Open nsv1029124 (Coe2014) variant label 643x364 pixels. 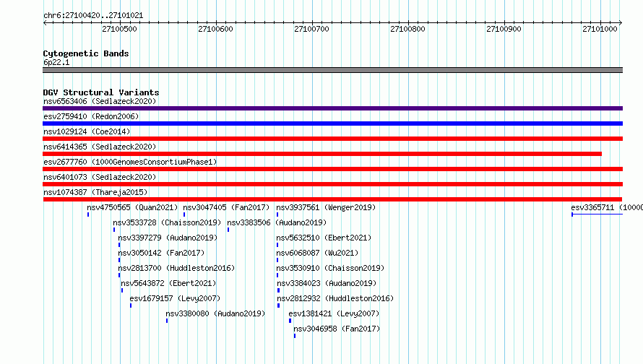pyautogui.click(x=87, y=131)
